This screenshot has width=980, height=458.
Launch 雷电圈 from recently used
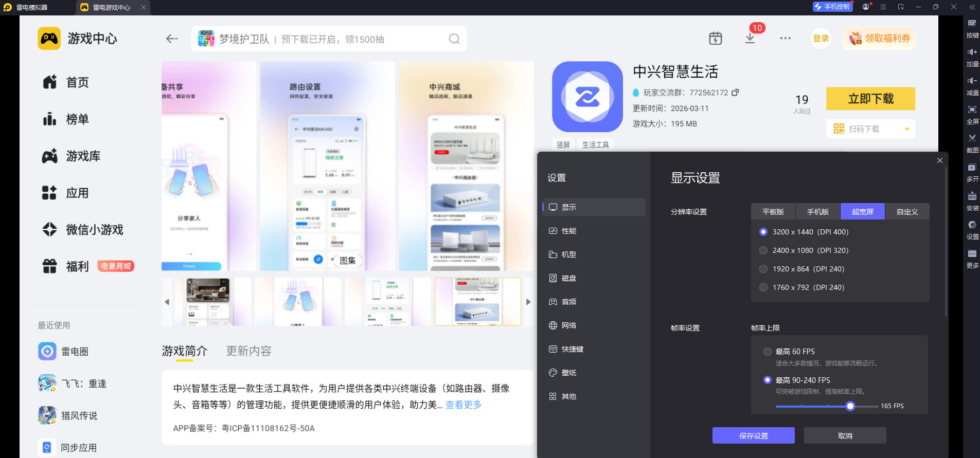click(63, 352)
